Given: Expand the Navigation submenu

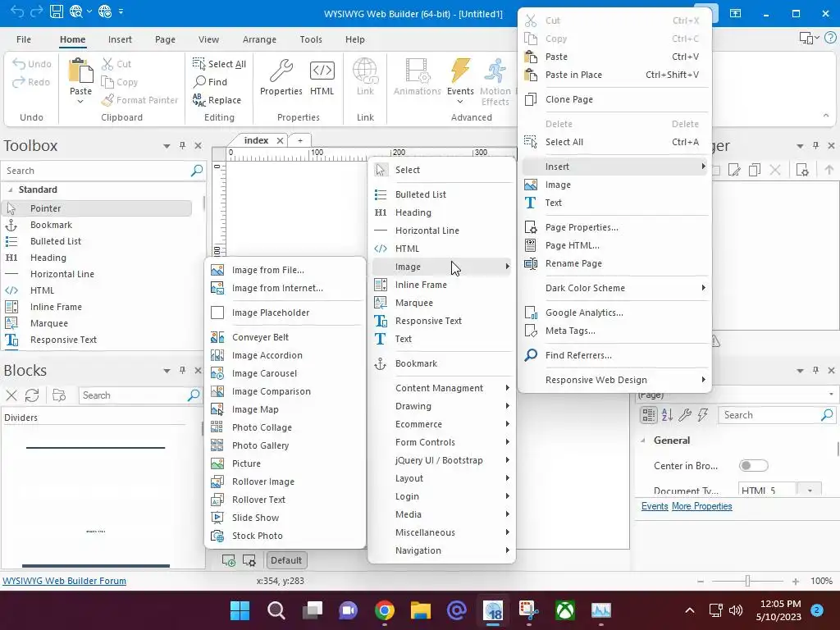Looking at the screenshot, I should (x=442, y=550).
